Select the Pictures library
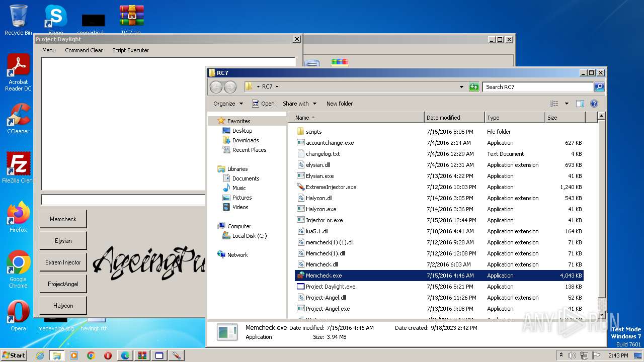Viewport: 644px width, 362px height. tap(242, 198)
